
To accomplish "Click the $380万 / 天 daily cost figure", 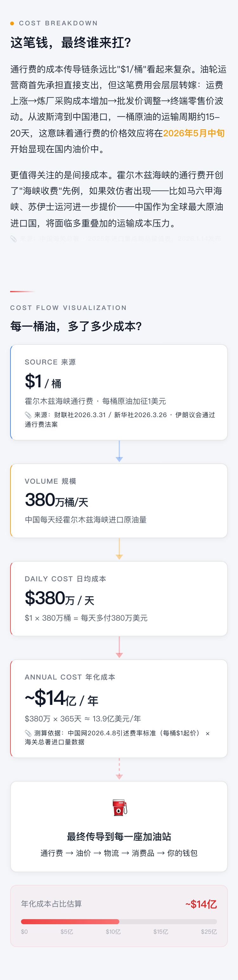I will coord(59,598).
